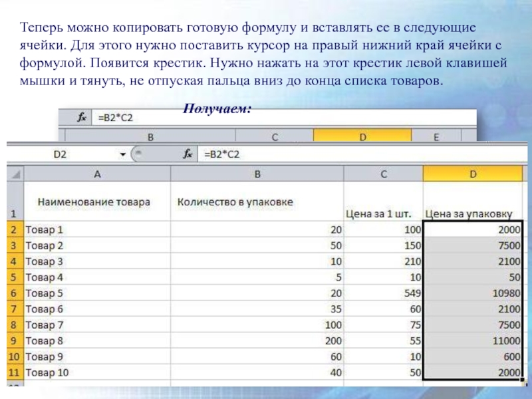This screenshot has width=532, height=399.
Task: Click the Select All corner of the grid
Action: pos(15,174)
